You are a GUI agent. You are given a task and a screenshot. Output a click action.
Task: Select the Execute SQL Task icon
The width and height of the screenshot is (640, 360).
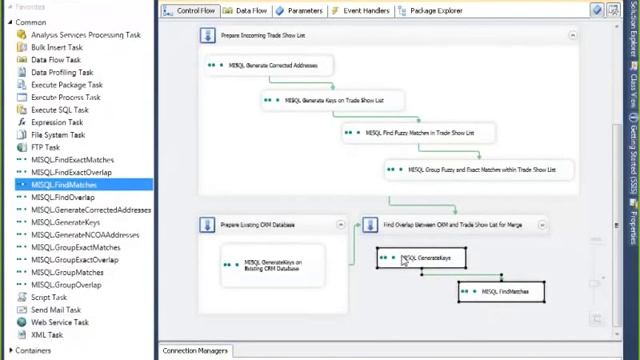tap(22, 110)
